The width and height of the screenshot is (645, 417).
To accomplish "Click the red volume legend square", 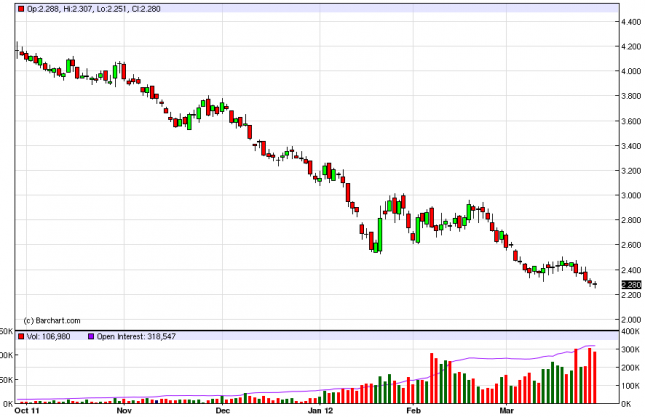I will [21, 336].
